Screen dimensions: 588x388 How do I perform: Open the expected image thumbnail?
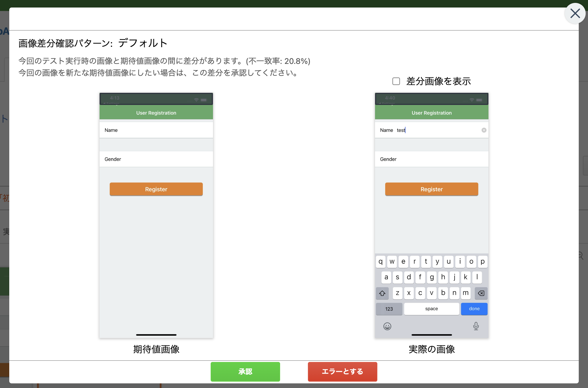coord(156,215)
